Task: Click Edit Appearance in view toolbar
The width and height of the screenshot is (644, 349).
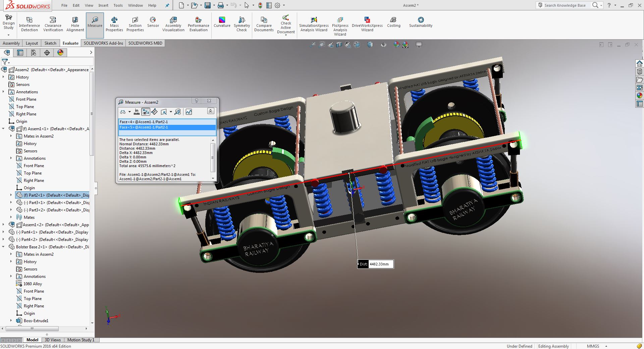Action: (x=396, y=45)
